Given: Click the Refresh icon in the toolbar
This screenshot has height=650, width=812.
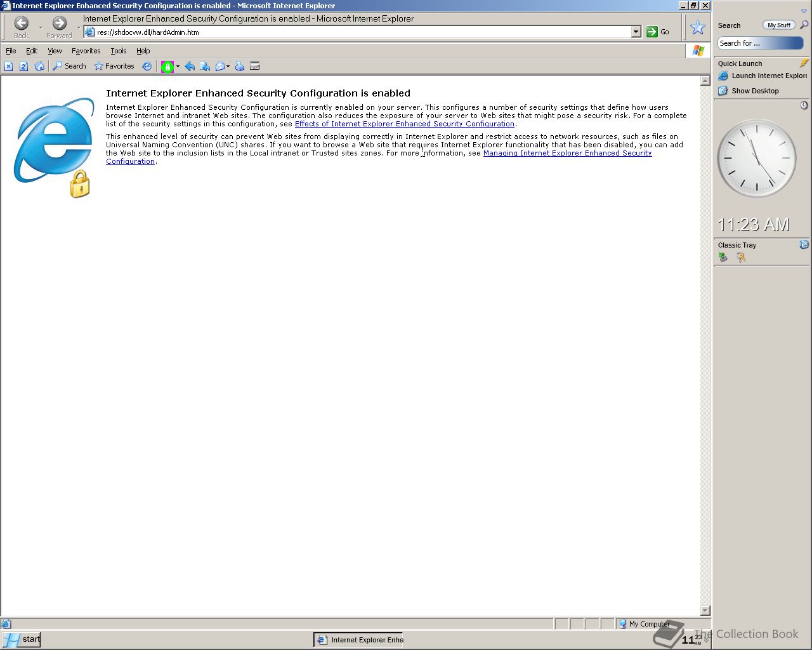Looking at the screenshot, I should coord(23,66).
